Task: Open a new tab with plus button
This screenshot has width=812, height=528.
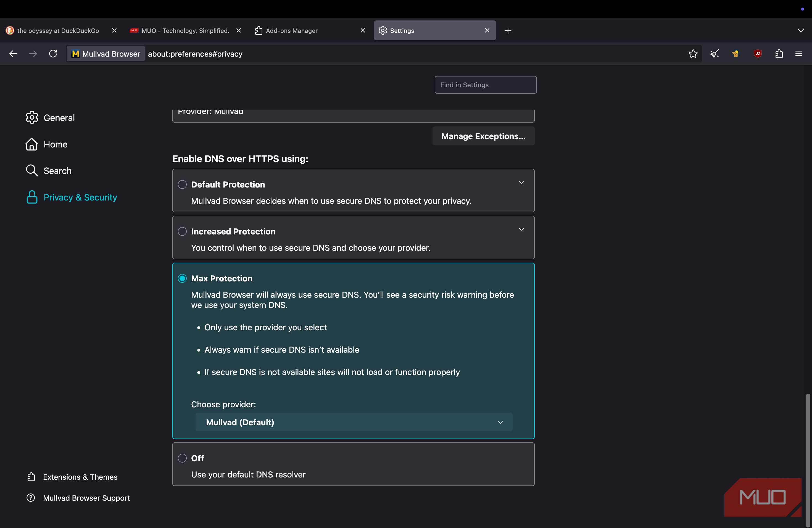Action: tap(508, 31)
